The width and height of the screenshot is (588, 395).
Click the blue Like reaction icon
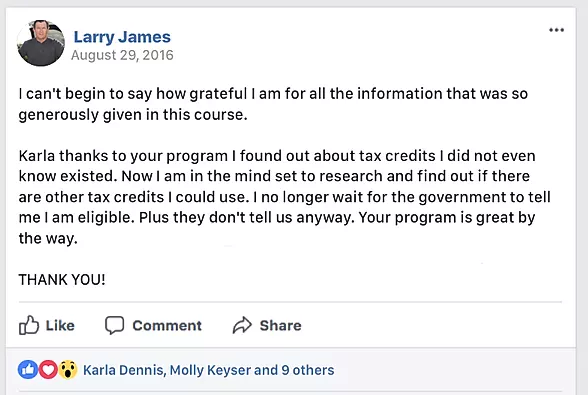(28, 369)
